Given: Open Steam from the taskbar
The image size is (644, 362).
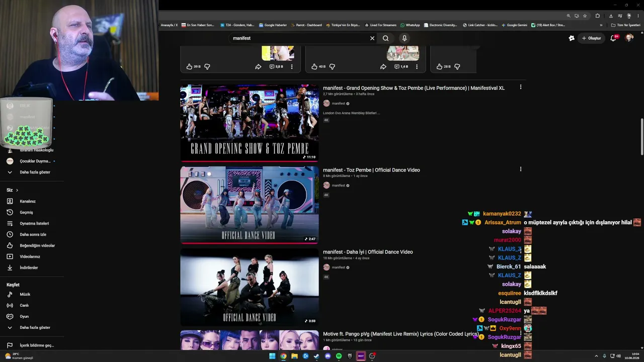Looking at the screenshot, I should point(316,356).
